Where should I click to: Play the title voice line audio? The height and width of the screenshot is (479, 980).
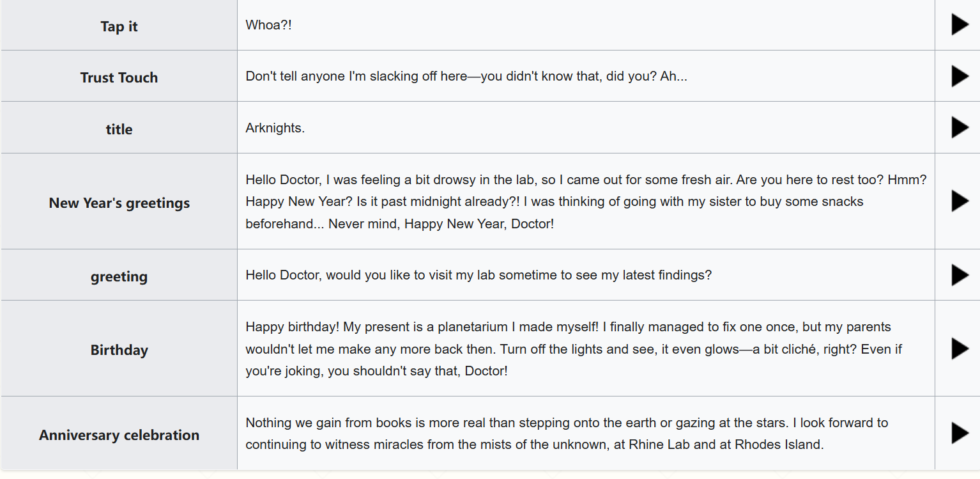click(960, 127)
